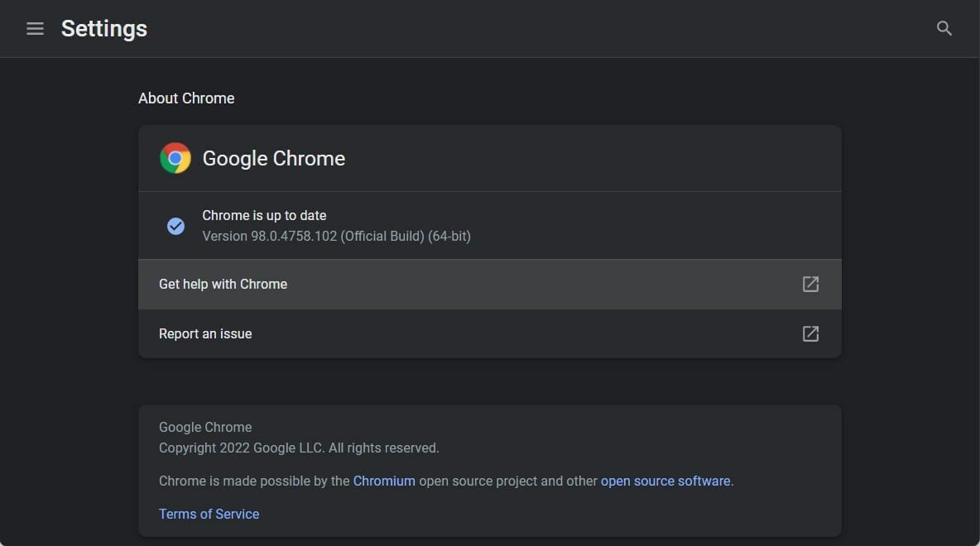980x546 pixels.
Task: Click the blue update status checkmark
Action: (175, 225)
